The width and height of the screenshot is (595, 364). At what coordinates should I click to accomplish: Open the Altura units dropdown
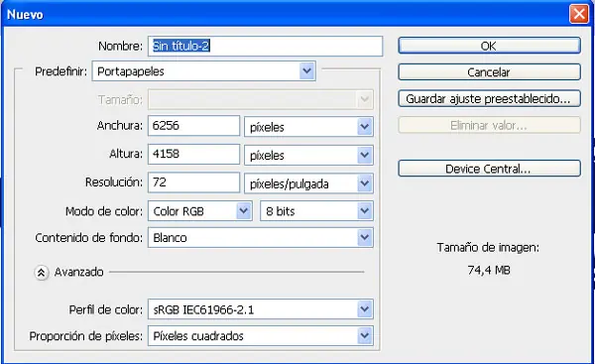point(308,156)
